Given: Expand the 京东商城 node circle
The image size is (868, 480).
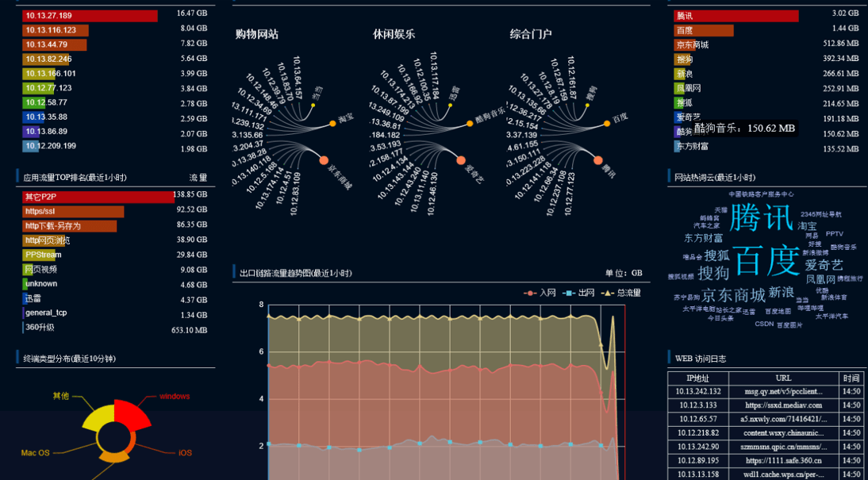Looking at the screenshot, I should point(323,161).
